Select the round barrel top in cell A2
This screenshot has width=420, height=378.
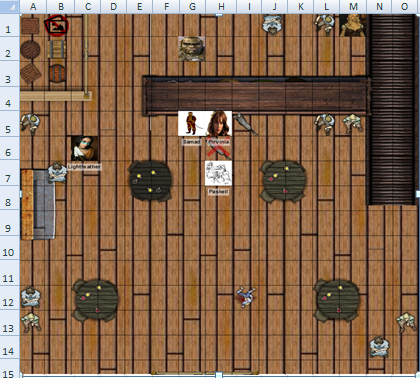click(x=30, y=50)
